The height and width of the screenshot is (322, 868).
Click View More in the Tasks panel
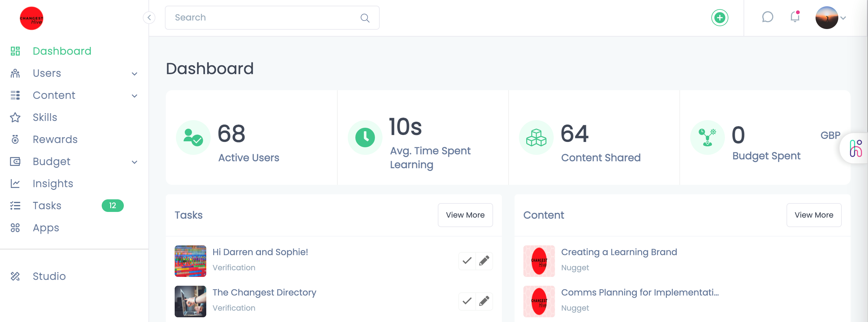(x=465, y=215)
